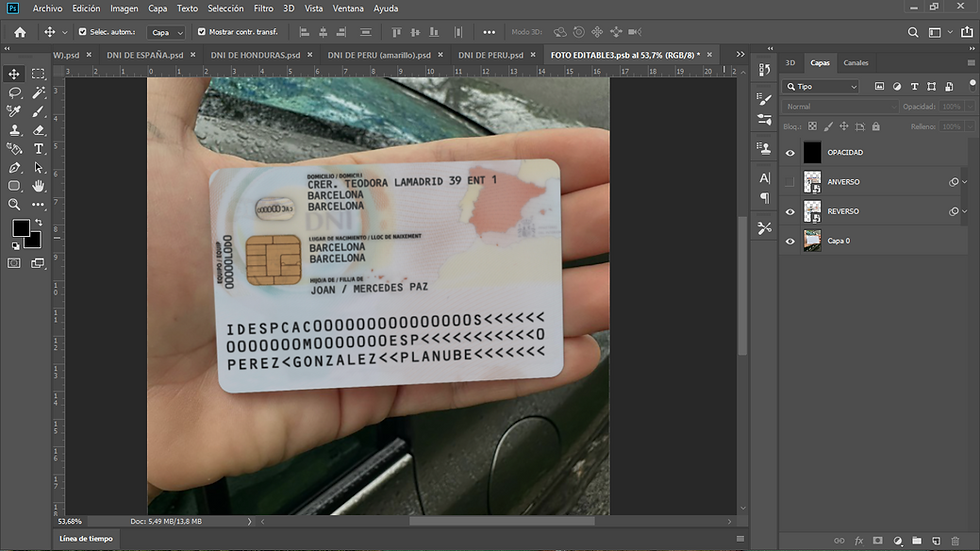
Task: Click the align right edges icon
Action: [341, 32]
